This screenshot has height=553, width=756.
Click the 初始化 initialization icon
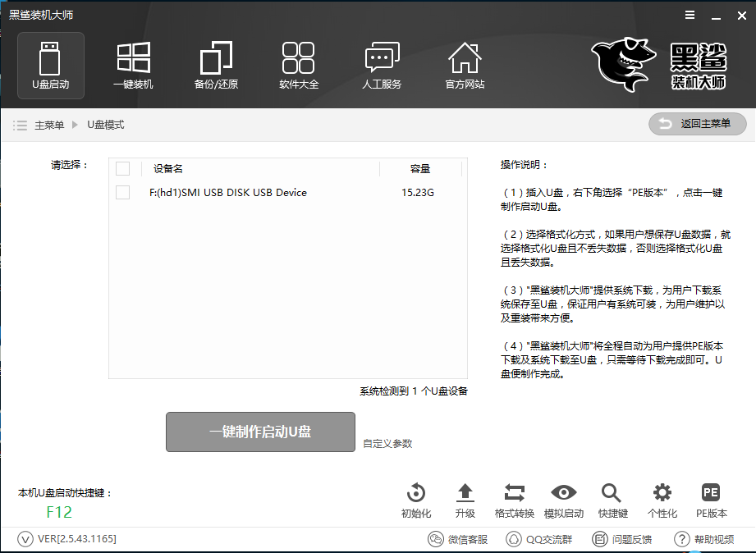pos(415,500)
